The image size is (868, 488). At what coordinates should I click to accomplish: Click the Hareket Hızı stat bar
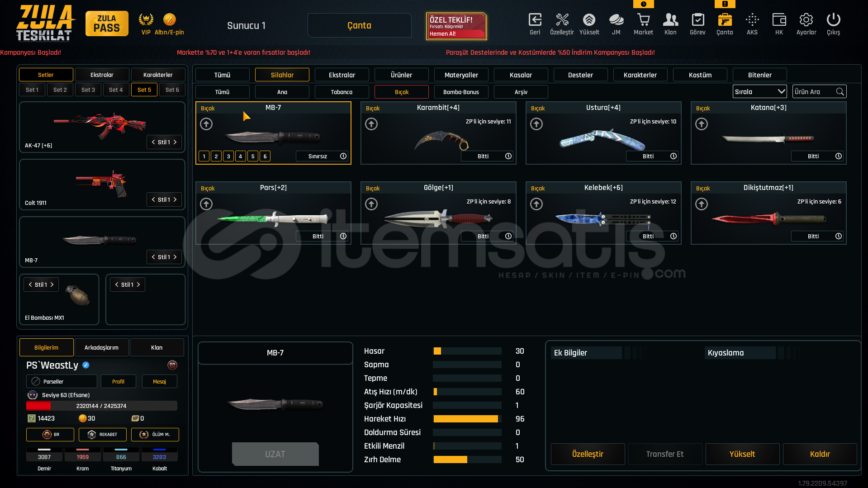point(467,419)
